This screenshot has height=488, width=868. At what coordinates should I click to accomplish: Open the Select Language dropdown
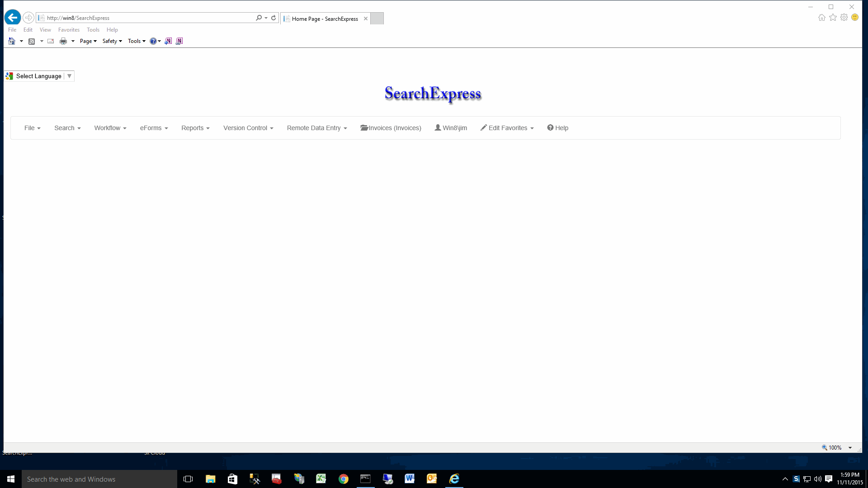point(39,76)
